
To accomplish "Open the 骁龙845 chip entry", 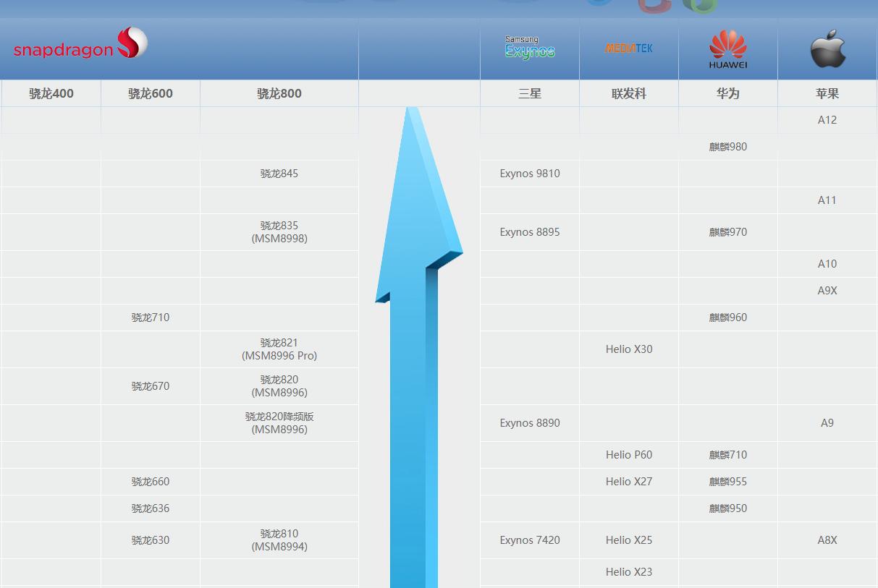I will pos(279,173).
